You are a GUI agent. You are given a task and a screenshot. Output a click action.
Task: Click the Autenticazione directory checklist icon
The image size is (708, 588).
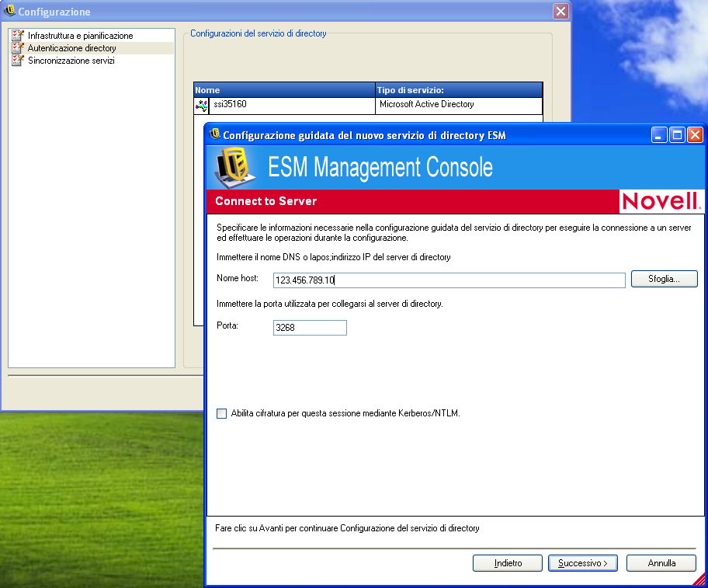(x=18, y=48)
